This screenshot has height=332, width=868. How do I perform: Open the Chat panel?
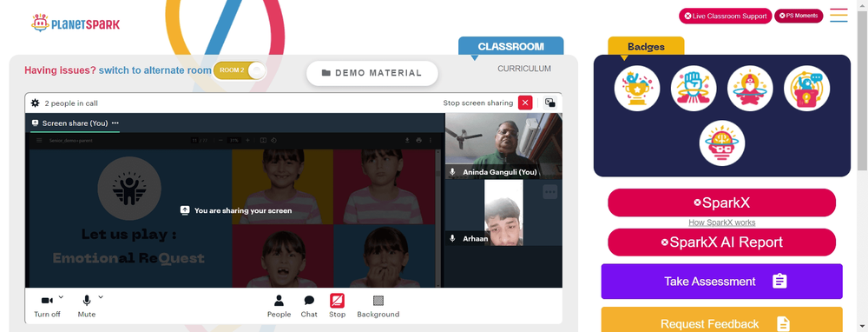(309, 306)
